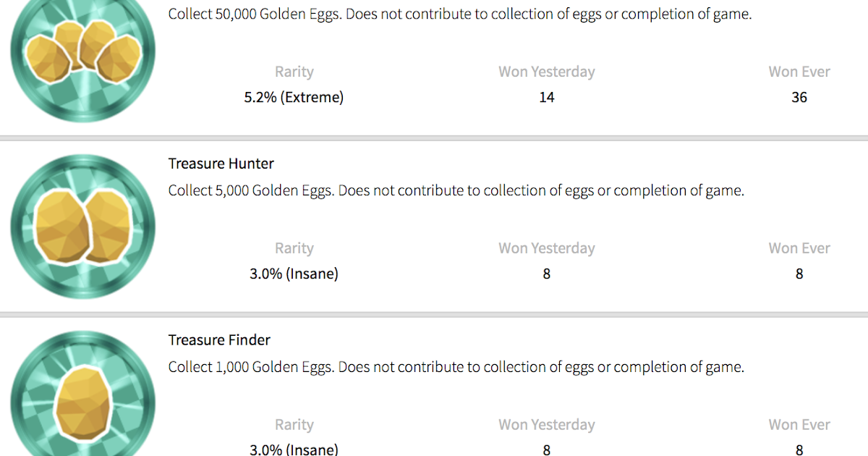Click Treasure Hunter's Won Ever label
Image resolution: width=868 pixels, height=456 pixels.
click(x=799, y=248)
